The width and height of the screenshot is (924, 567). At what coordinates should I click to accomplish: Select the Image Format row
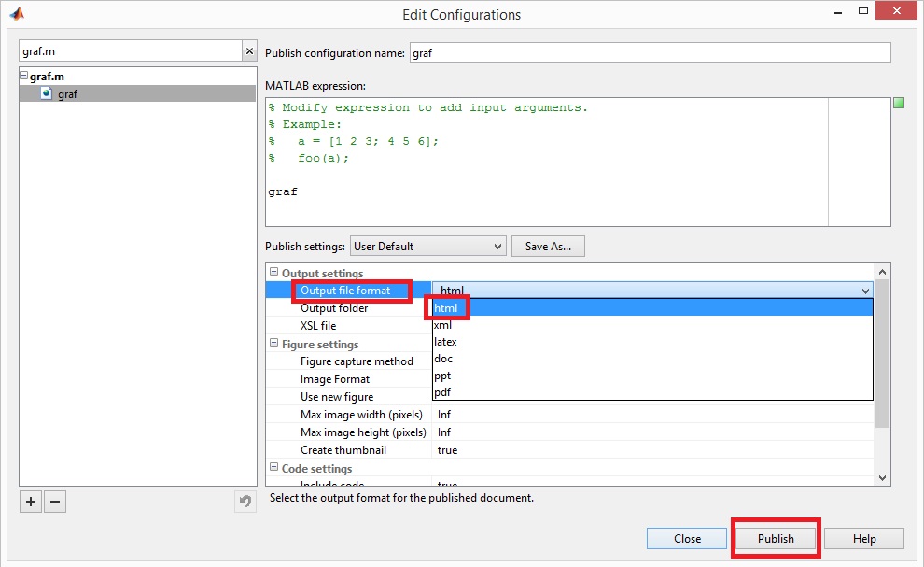(349, 379)
